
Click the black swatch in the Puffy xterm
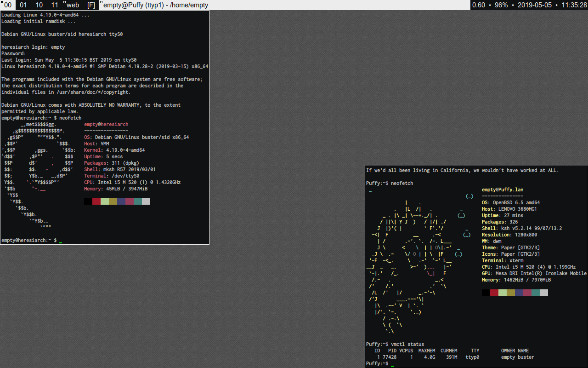point(486,293)
